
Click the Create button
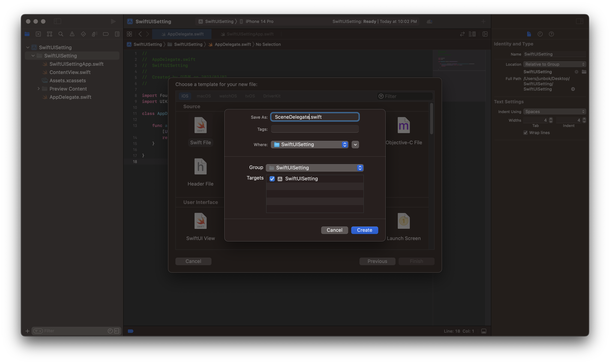click(x=365, y=230)
